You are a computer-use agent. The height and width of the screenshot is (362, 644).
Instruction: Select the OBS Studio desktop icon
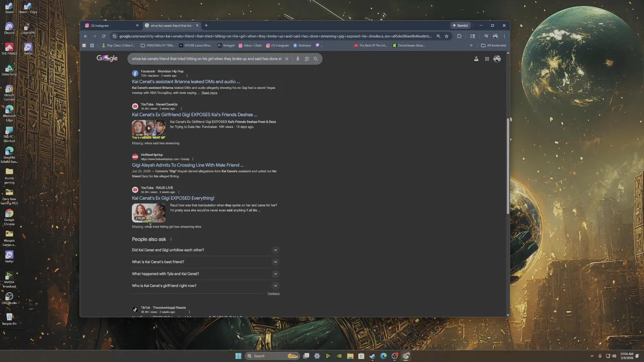[x=9, y=299]
